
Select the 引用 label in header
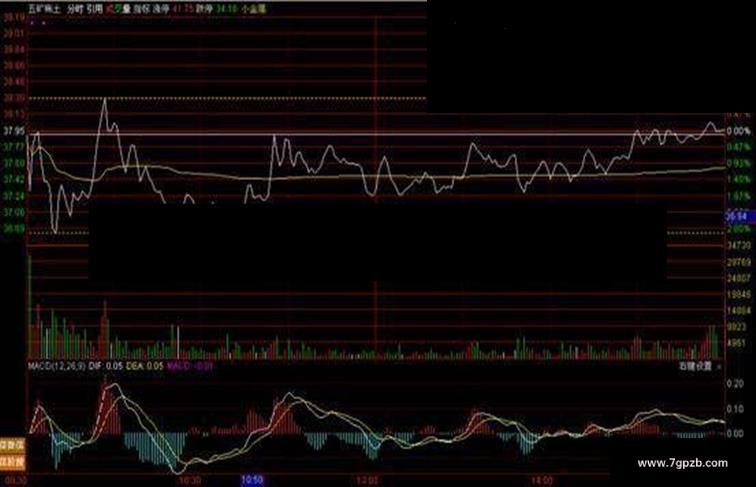95,9
